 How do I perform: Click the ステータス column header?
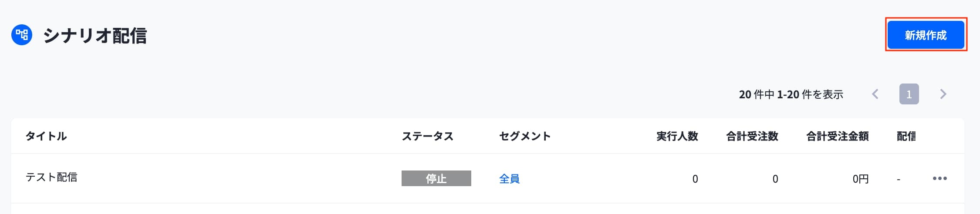(x=427, y=136)
